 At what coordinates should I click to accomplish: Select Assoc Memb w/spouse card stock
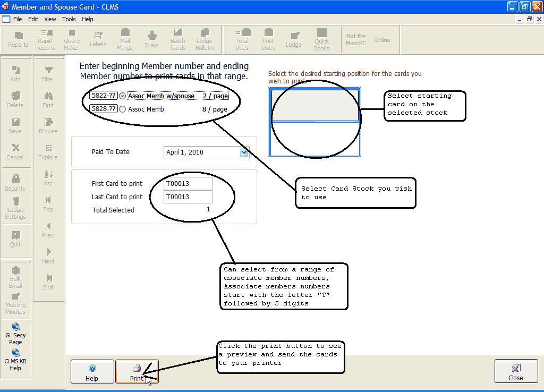click(123, 96)
